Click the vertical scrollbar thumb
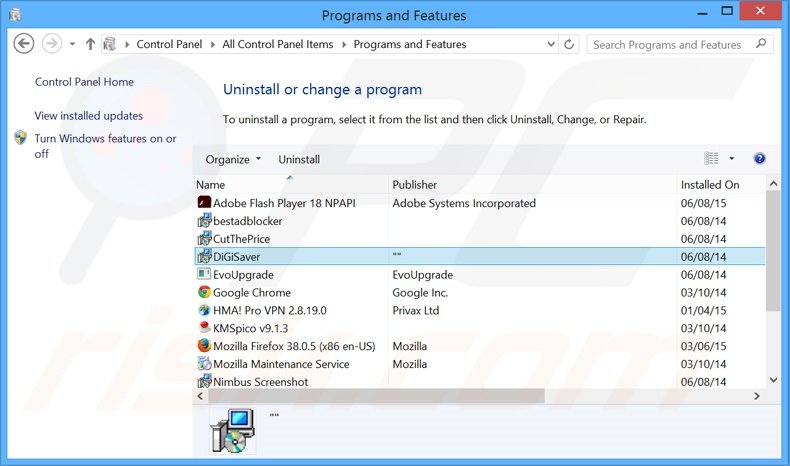 773,251
